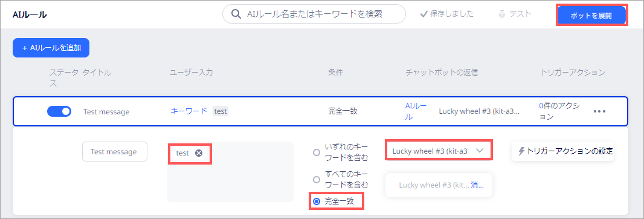644x219 pixels.
Task: Click the チャットボットの返信 column header
Action: click(x=442, y=73)
